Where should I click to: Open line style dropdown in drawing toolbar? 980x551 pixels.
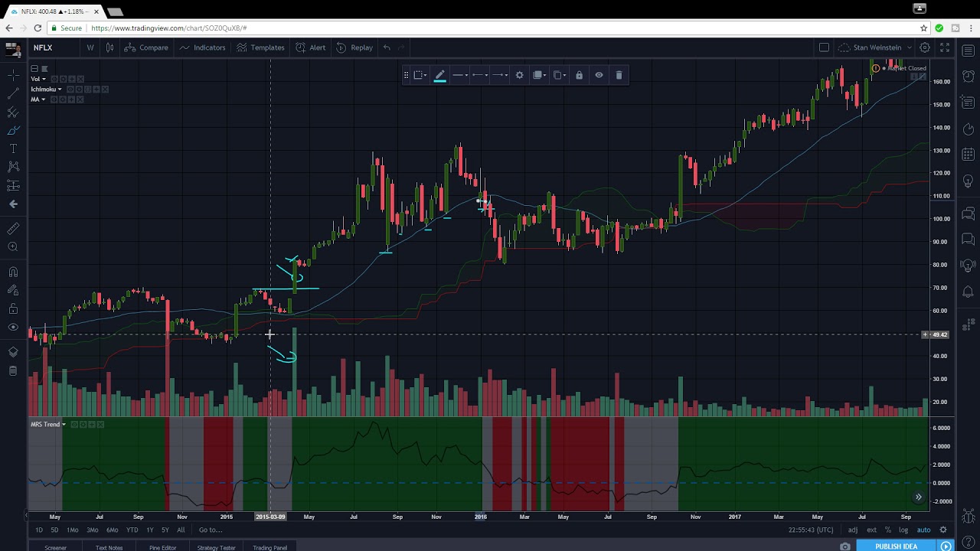pyautogui.click(x=459, y=75)
